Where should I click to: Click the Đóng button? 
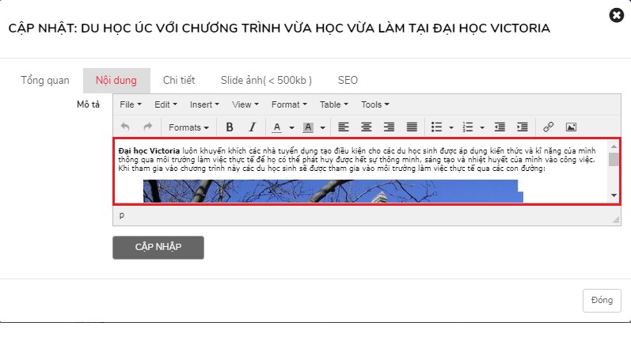click(602, 300)
